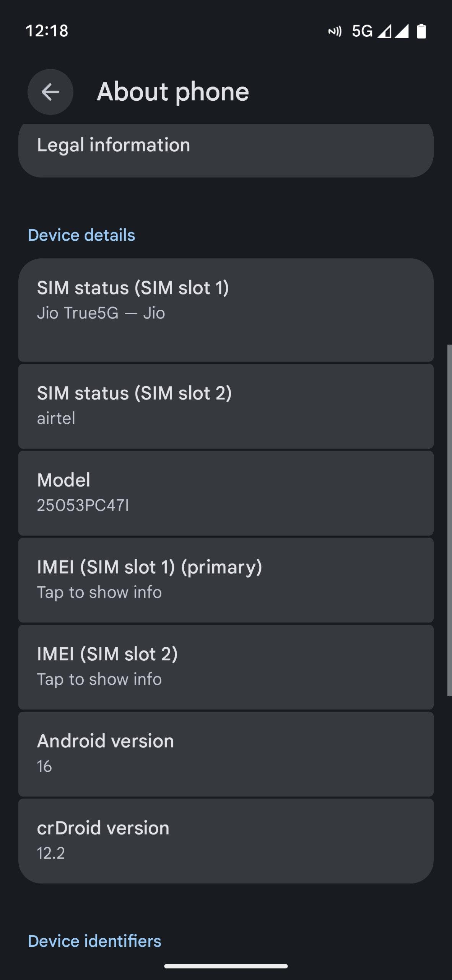
Task: Open the Model 25053PC47I entry
Action: 226,493
